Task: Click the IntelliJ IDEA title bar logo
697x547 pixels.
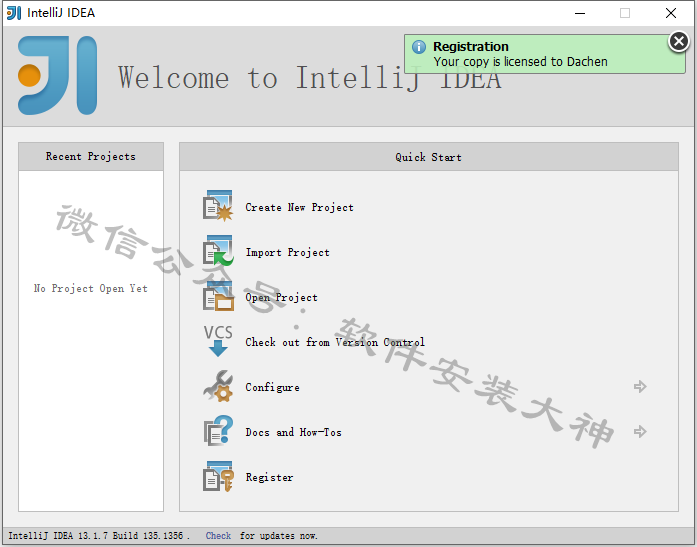Action: coord(14,13)
